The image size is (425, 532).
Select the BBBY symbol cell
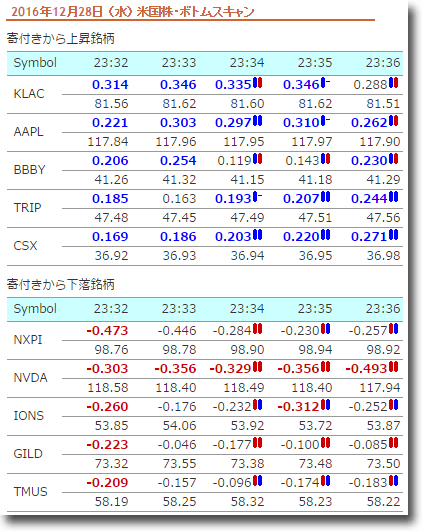[x=29, y=170]
